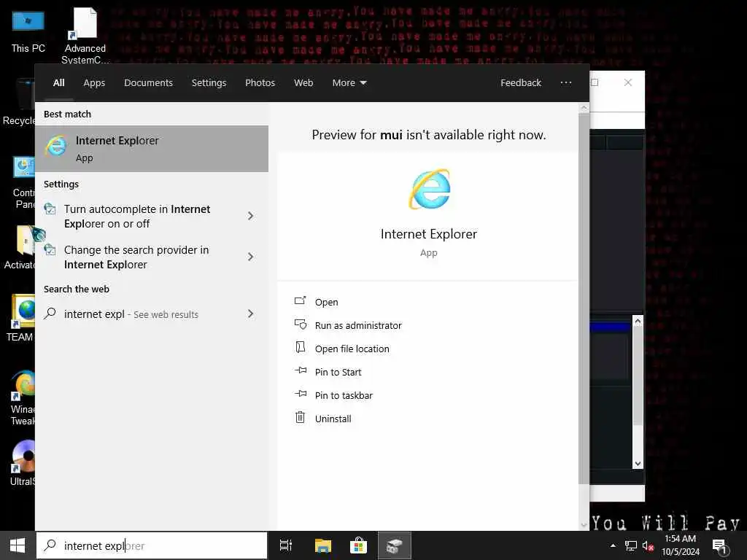Open the three-dot options menu
This screenshot has width=747, height=560.
pos(566,83)
